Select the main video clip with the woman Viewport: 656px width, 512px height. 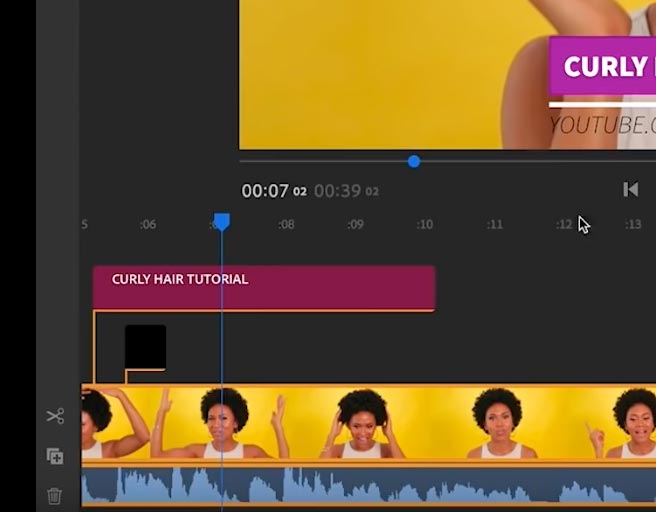click(369, 422)
